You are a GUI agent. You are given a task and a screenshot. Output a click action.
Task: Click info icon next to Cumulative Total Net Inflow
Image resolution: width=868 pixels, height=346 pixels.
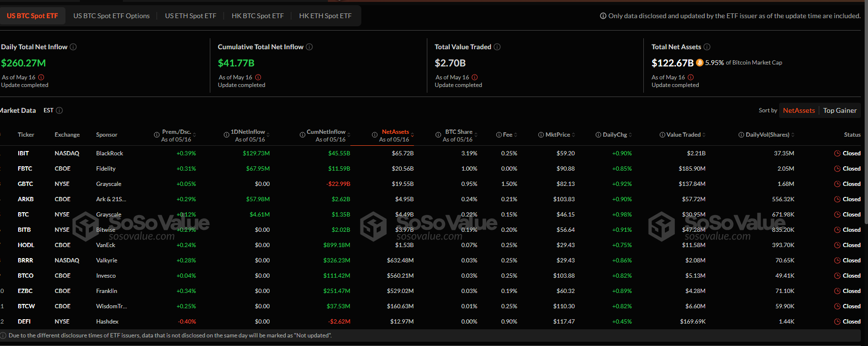pyautogui.click(x=309, y=47)
